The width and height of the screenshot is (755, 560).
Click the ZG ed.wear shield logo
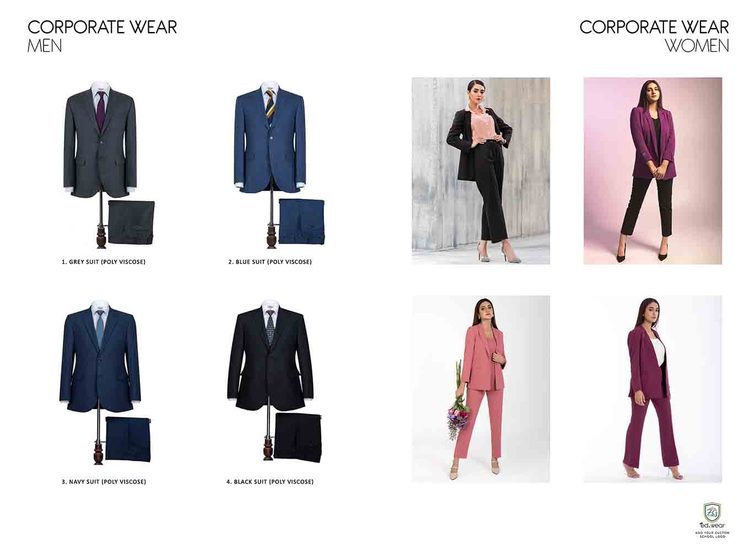(713, 511)
